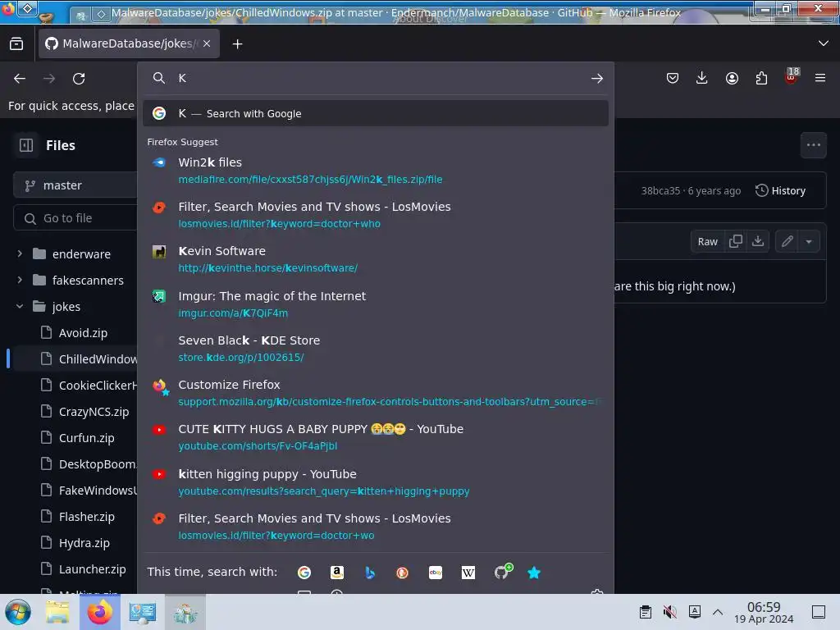Copy raw file icon on GitHub
The height and width of the screenshot is (630, 840).
736,241
